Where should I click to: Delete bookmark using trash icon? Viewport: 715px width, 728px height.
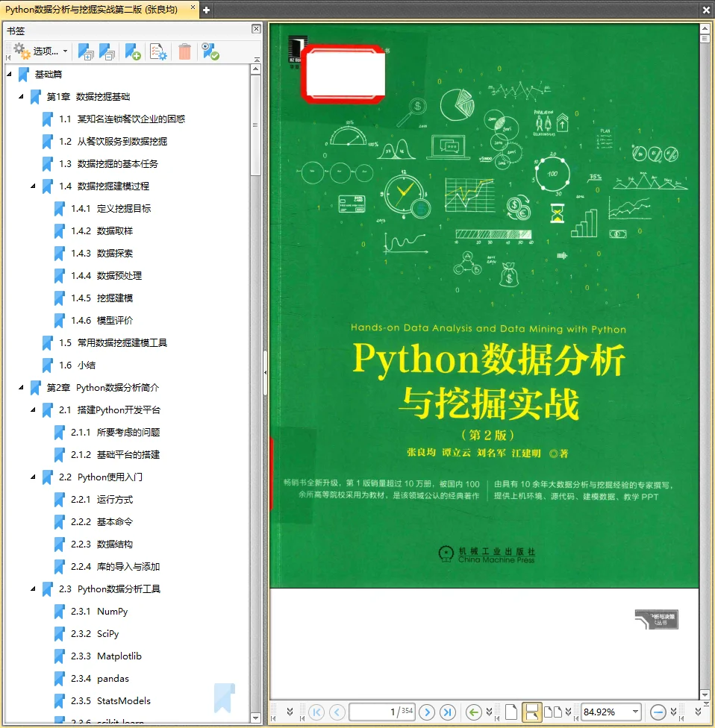click(x=184, y=51)
